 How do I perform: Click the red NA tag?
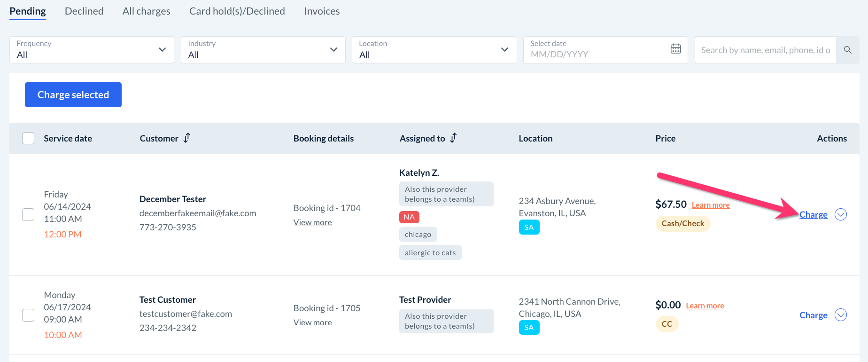click(x=409, y=217)
